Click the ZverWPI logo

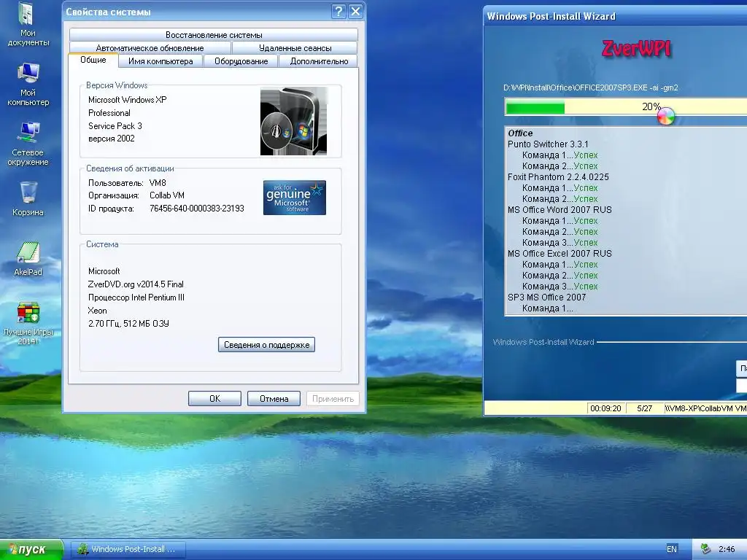pos(636,49)
